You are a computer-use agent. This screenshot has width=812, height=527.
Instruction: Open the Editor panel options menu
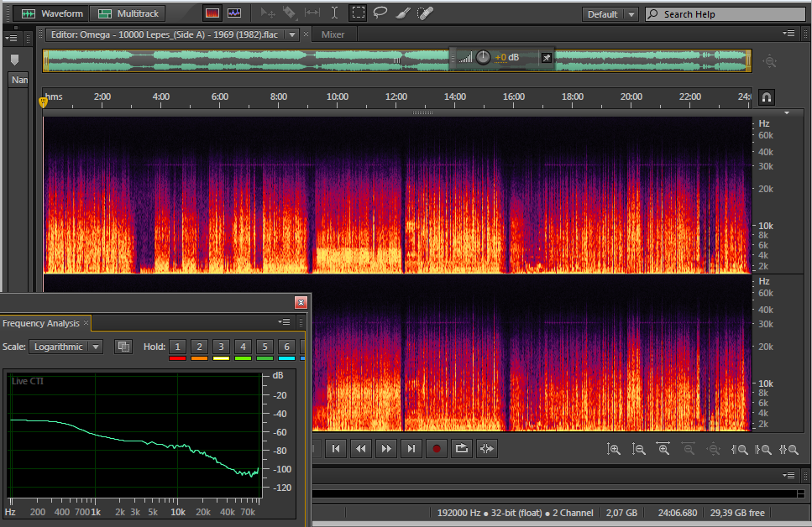[788, 34]
